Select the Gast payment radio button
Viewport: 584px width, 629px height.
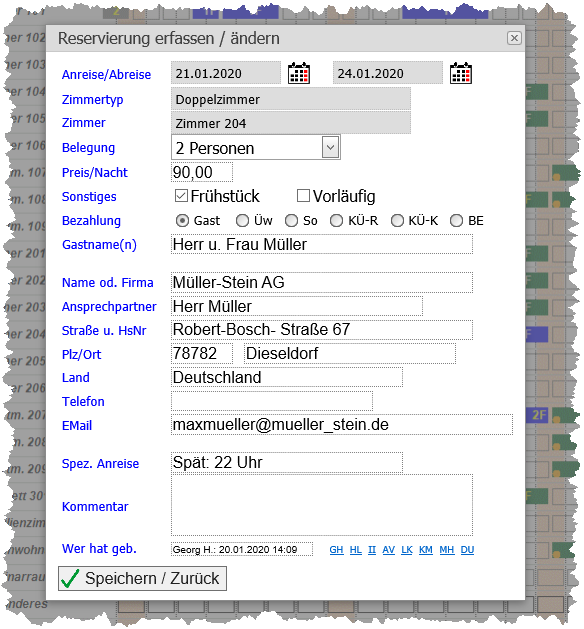tap(182, 221)
